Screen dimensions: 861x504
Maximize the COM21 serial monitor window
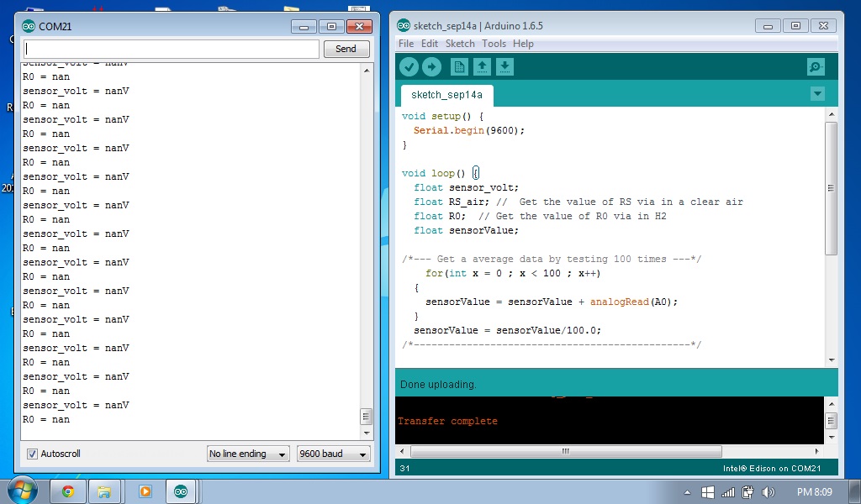331,26
